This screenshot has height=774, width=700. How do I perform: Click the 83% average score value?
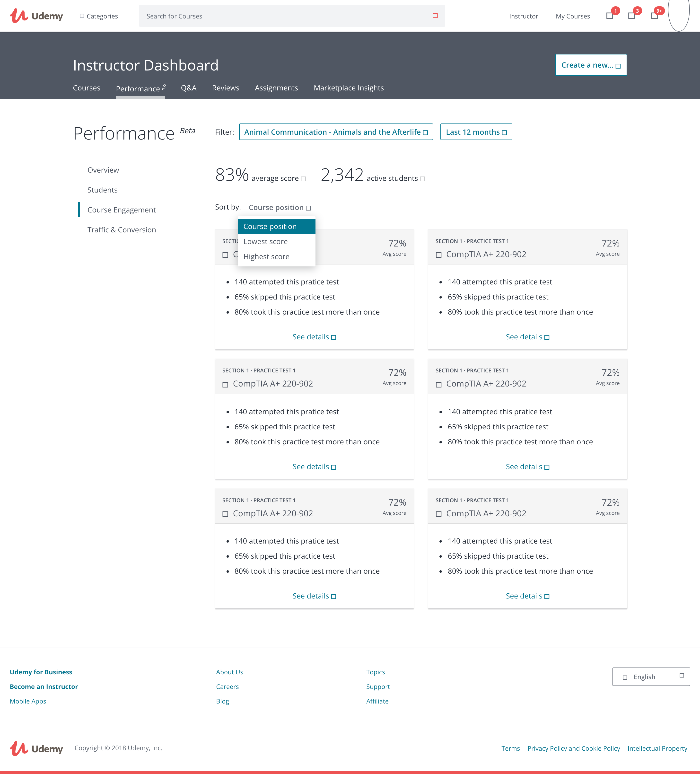click(x=232, y=175)
